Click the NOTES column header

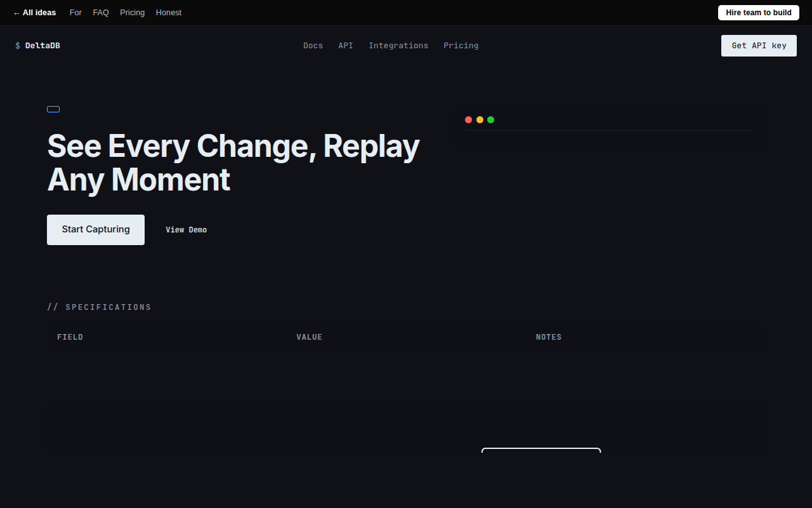tap(549, 337)
